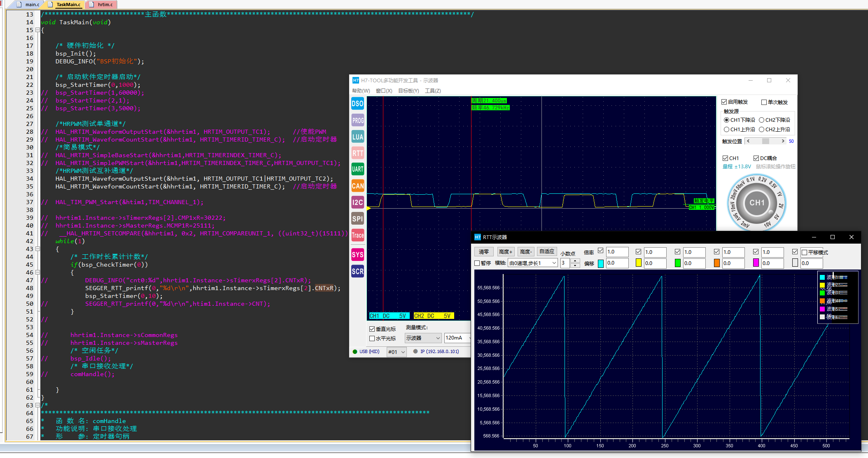This screenshot has height=458, width=868.
Task: Open 测量模式 示波器 dropdown
Action: [x=423, y=338]
